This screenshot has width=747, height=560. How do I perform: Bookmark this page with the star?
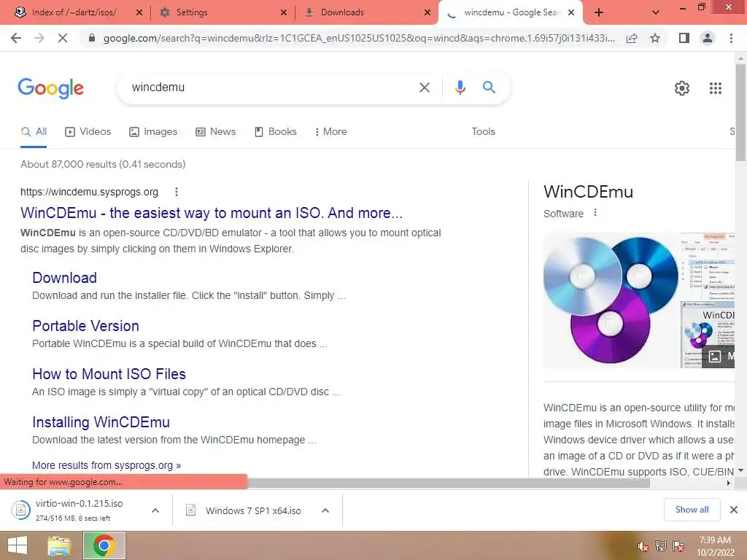[655, 38]
